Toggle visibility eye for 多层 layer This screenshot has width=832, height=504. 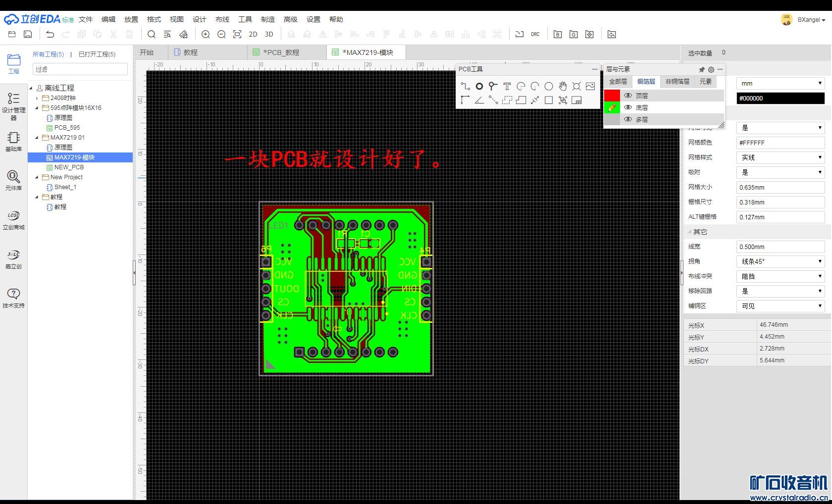point(628,119)
